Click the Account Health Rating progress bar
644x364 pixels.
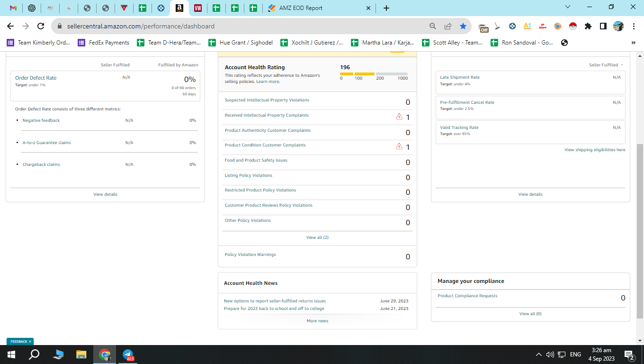point(374,74)
